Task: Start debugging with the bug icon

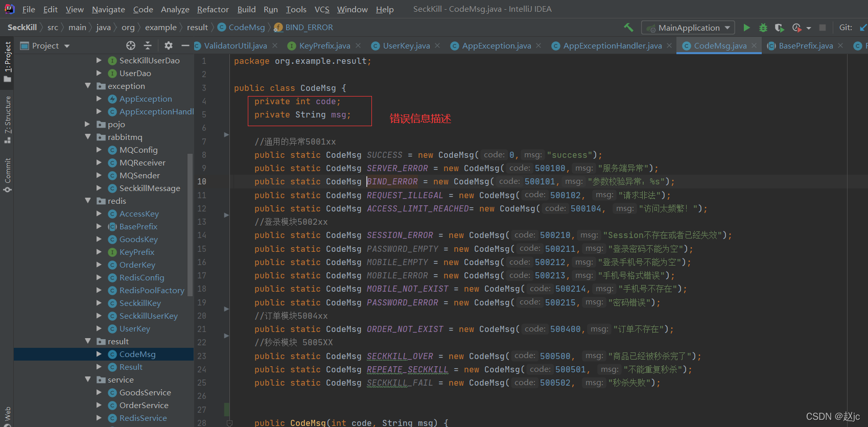Action: tap(763, 28)
